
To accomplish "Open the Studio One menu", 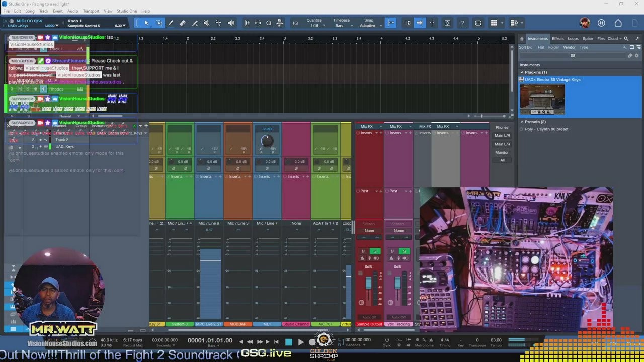I will click(127, 11).
